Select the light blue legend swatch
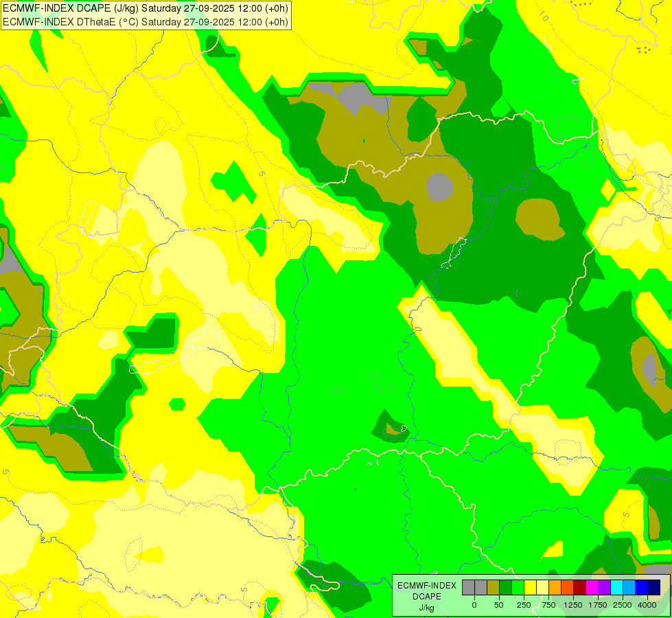Viewport: 672px width, 618px height. (629, 588)
